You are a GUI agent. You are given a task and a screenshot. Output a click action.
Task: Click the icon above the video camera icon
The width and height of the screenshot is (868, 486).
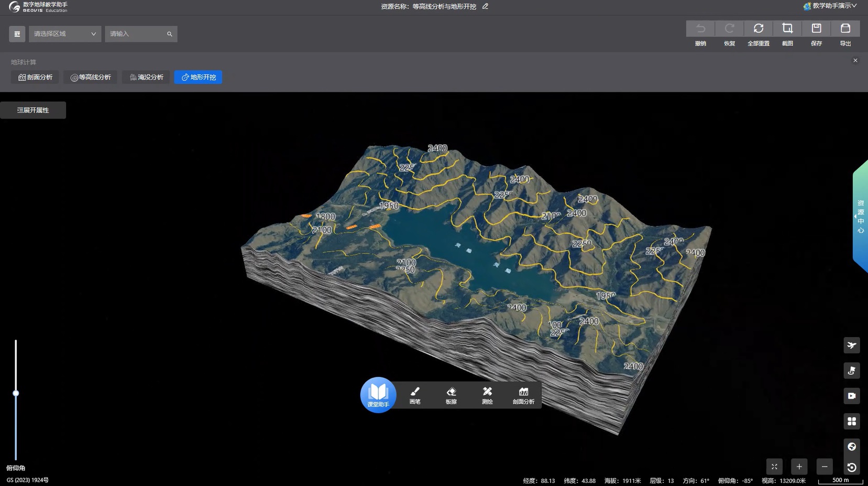pyautogui.click(x=852, y=371)
